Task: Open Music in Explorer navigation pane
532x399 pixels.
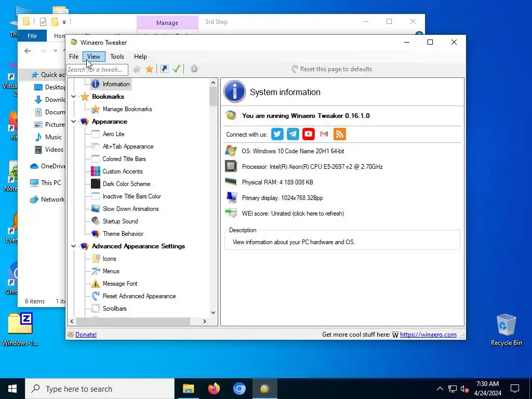Action: point(54,137)
